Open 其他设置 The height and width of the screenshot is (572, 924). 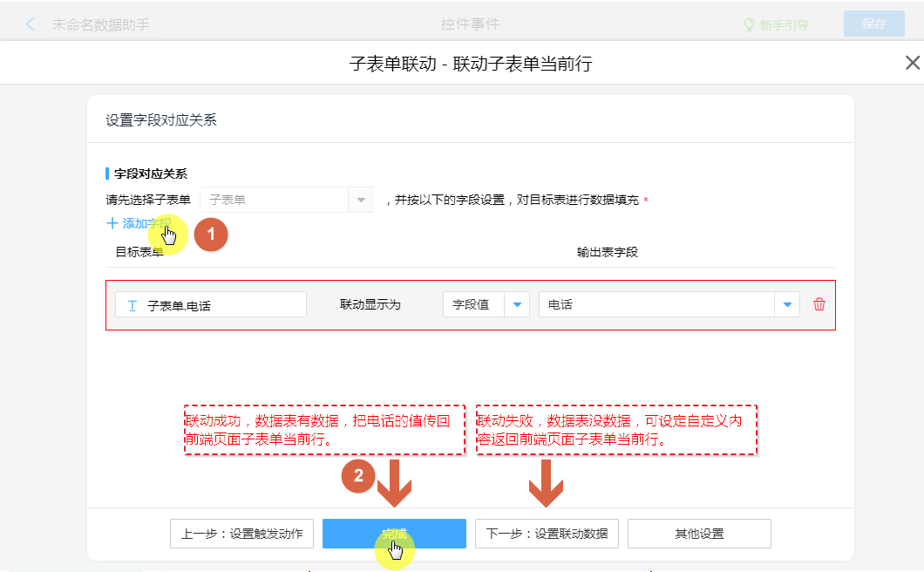tap(699, 534)
